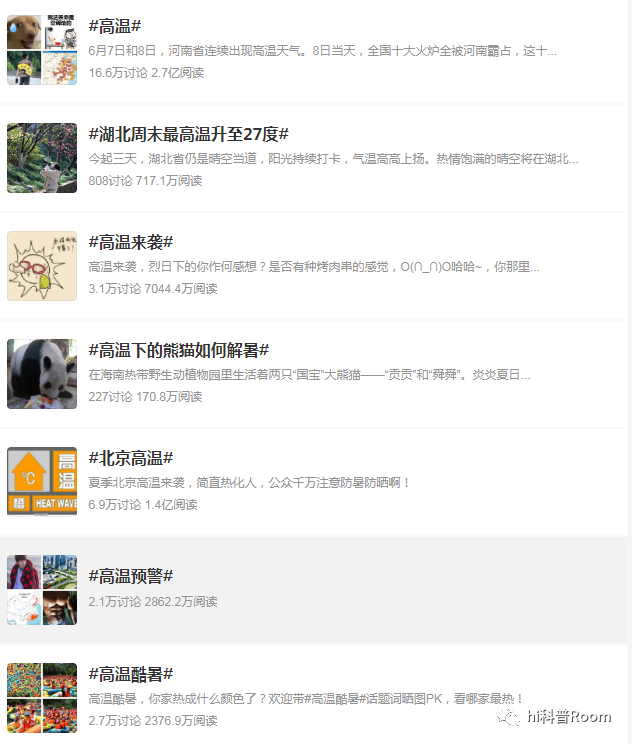
Task: Open the #高温# topic title
Action: point(115,26)
